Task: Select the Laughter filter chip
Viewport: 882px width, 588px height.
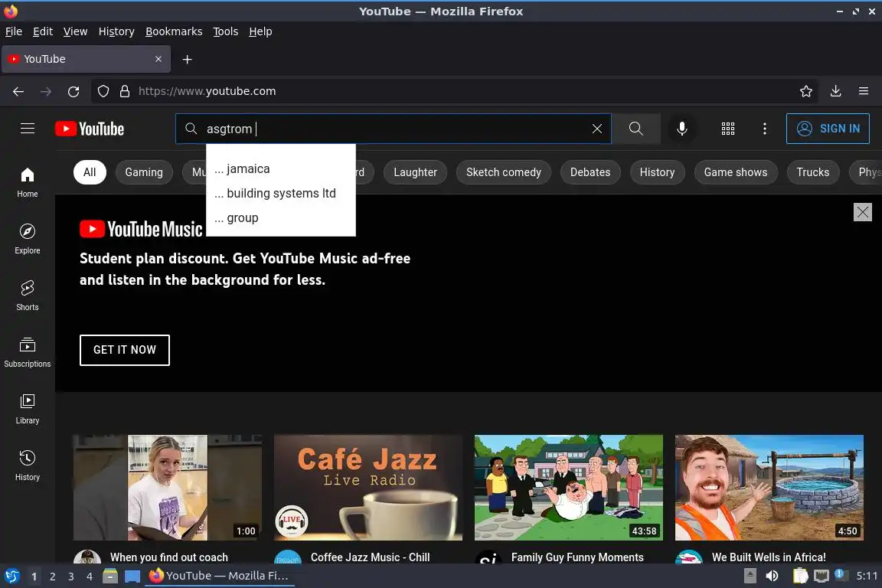Action: 415,172
